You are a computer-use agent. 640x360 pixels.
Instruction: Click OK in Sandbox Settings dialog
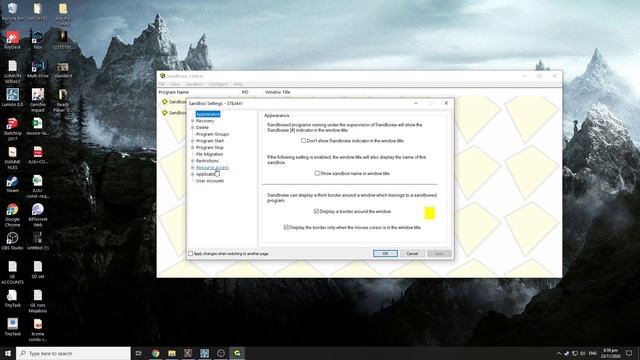coord(385,253)
